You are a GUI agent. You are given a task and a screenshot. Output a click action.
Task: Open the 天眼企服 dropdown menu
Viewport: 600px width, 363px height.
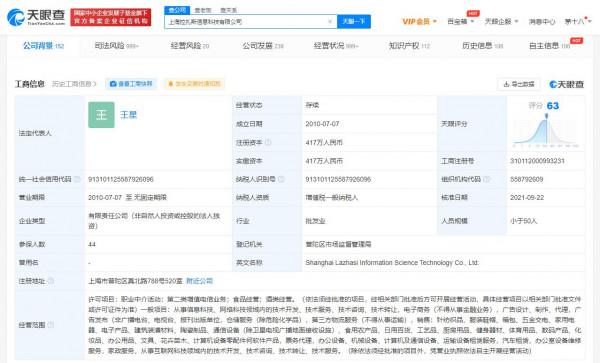click(501, 21)
